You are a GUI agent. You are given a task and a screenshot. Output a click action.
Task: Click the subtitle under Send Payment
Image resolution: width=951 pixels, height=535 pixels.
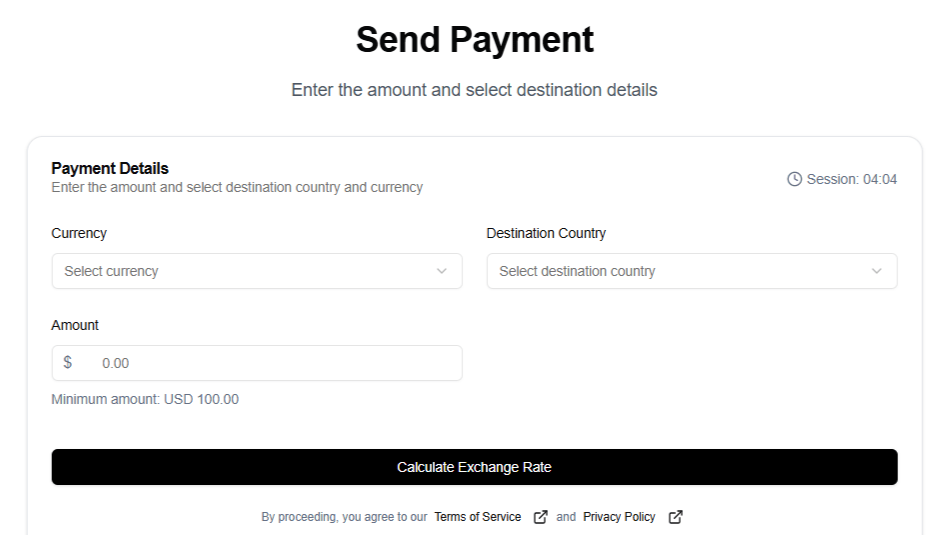tap(475, 90)
